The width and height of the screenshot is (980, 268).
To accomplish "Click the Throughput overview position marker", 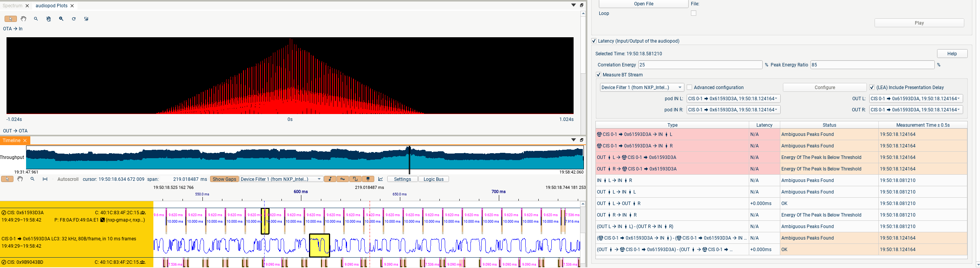I will point(409,159).
